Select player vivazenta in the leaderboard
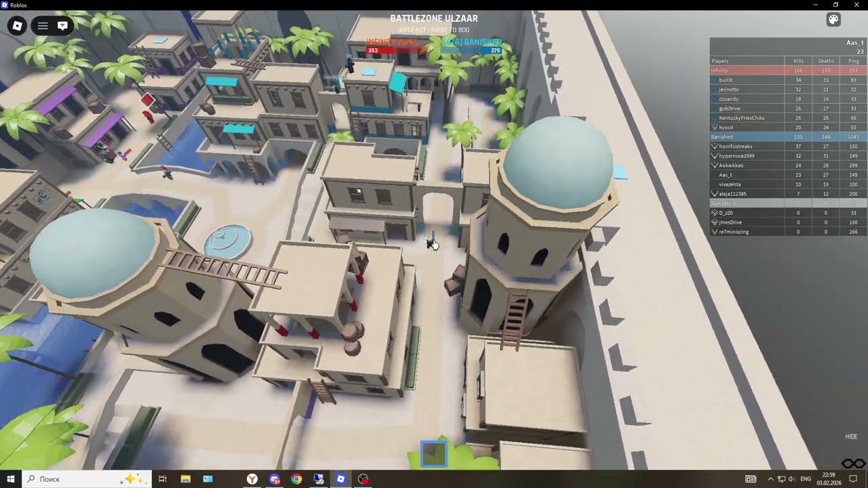 coord(788,184)
